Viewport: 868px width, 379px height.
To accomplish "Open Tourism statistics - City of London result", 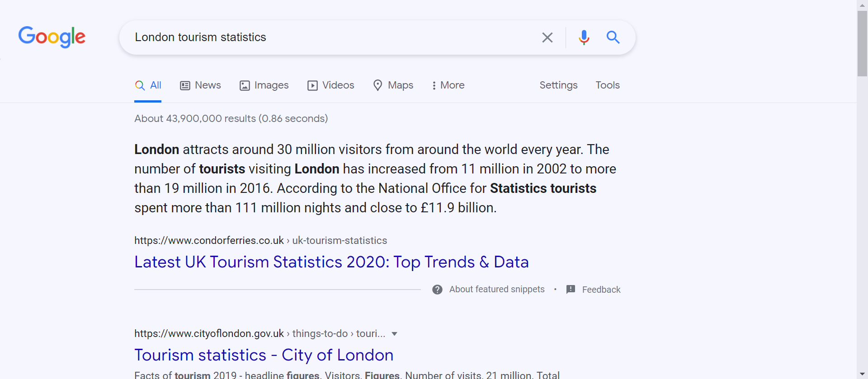I will click(264, 355).
